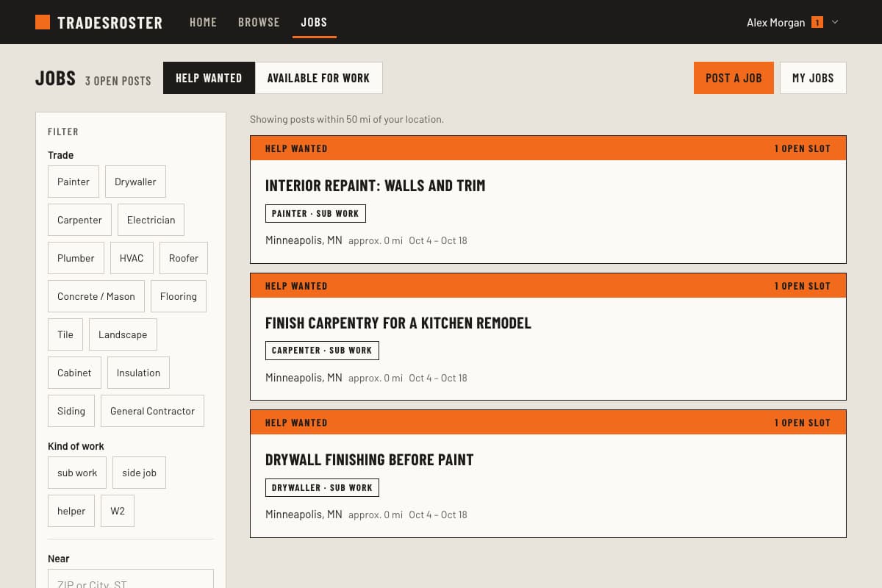This screenshot has height=588, width=882.
Task: Select the Tile trade filter chip
Action: pos(65,334)
